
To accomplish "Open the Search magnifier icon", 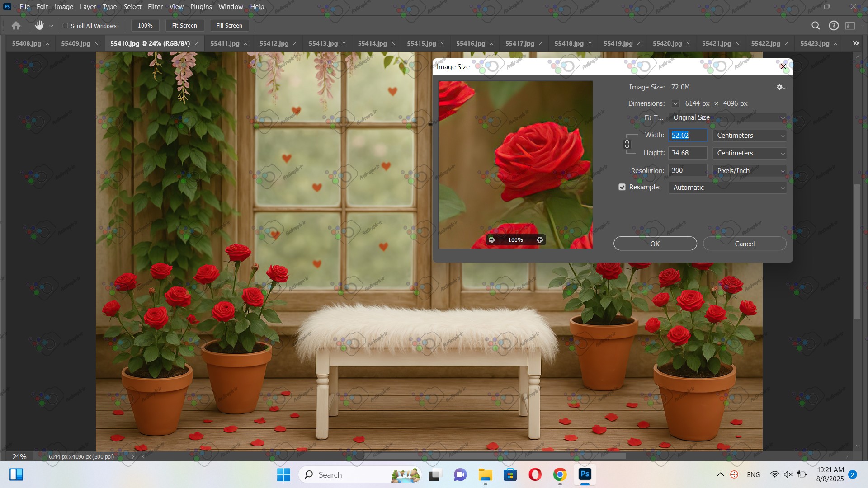I will [x=816, y=26].
